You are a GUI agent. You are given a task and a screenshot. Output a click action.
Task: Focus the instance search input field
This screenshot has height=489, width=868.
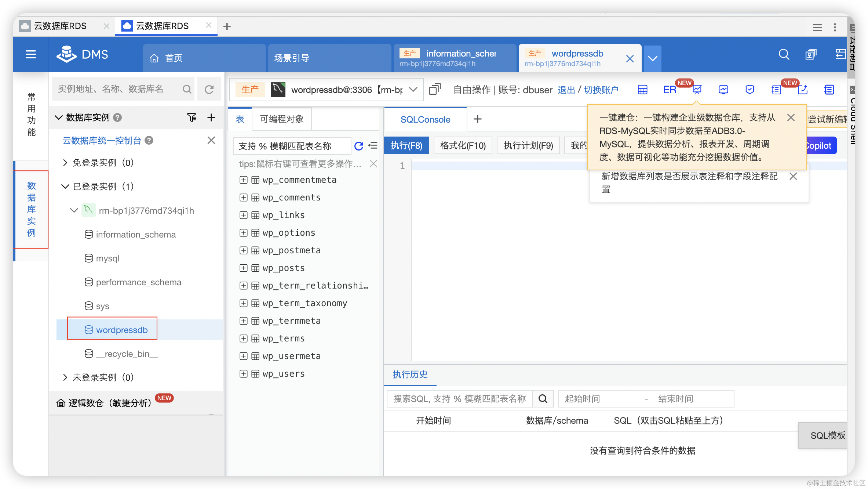click(117, 89)
